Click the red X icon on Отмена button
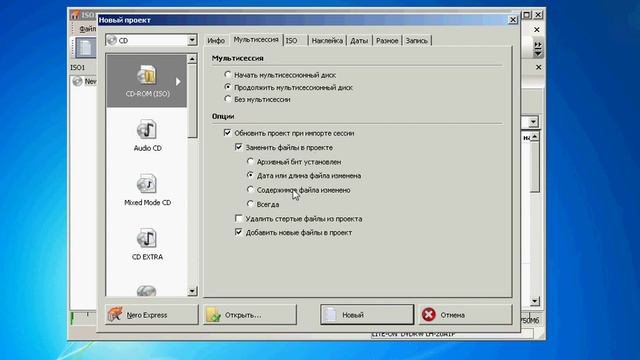Viewport: 640px width, 360px height. (x=429, y=314)
